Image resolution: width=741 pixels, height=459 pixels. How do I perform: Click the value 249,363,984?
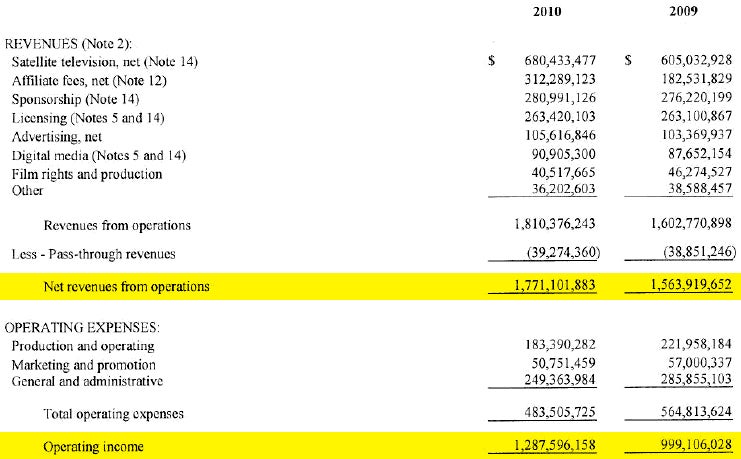pos(560,380)
